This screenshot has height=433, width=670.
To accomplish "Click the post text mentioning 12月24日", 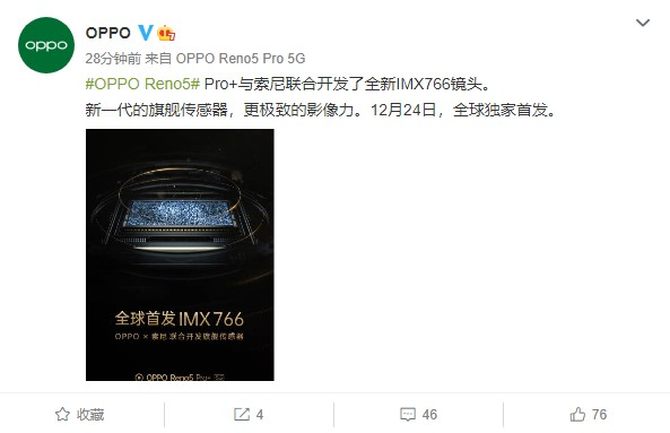I will pyautogui.click(x=321, y=110).
